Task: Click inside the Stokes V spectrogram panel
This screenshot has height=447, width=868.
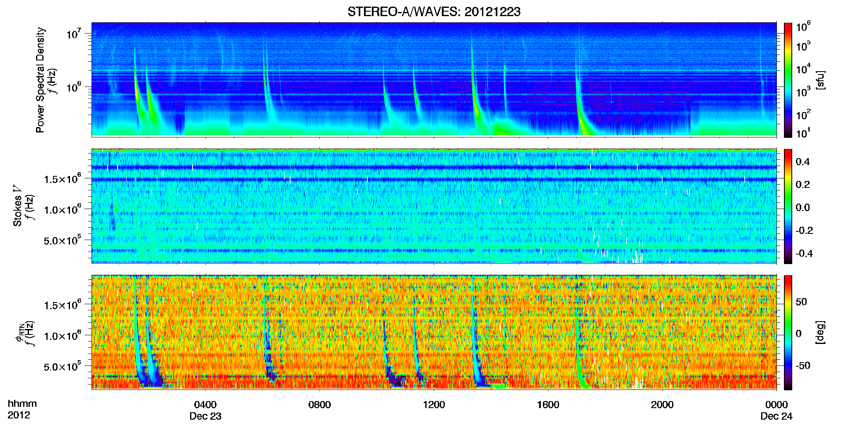Action: 434,206
